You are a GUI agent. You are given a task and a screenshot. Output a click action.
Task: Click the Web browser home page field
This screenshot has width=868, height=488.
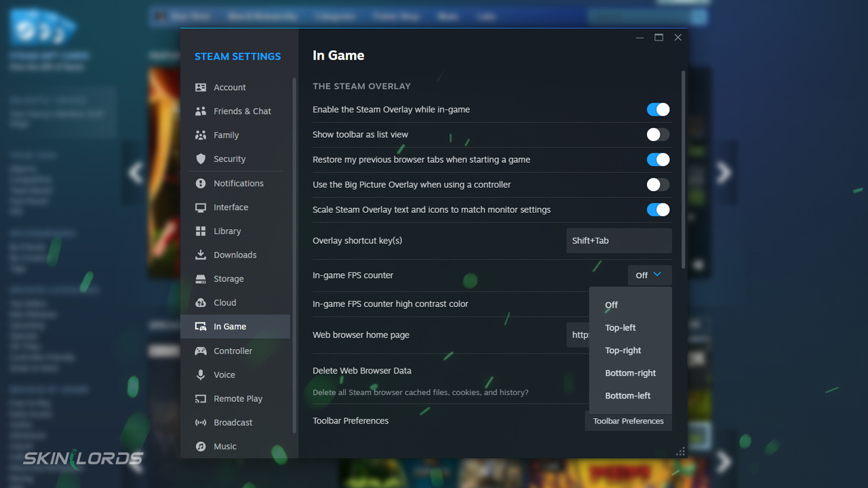[x=578, y=335]
